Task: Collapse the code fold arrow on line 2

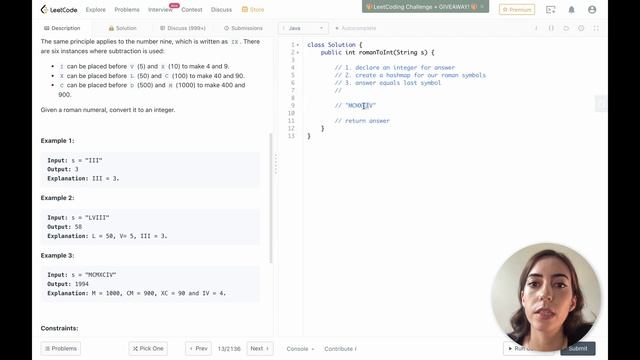Action: point(298,53)
